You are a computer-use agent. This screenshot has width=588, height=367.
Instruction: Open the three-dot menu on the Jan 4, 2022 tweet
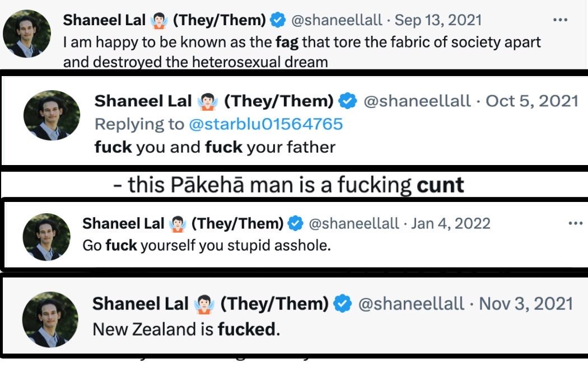575,224
